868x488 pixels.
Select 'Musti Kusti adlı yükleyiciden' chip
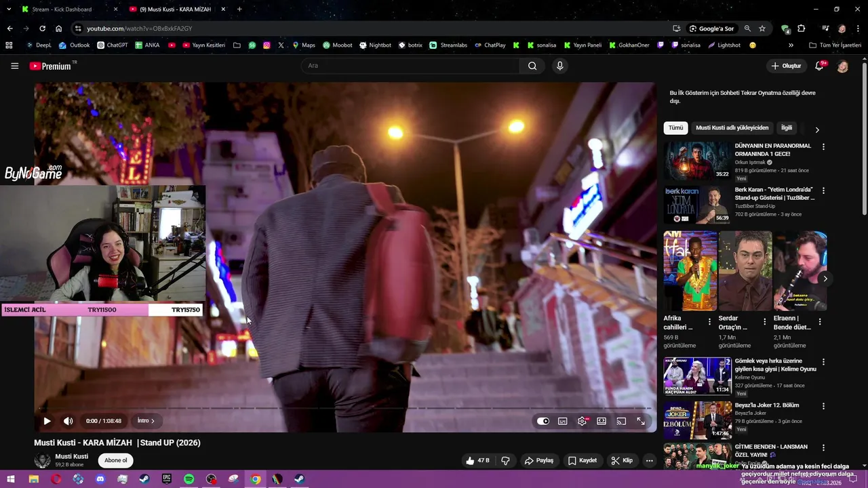click(732, 128)
